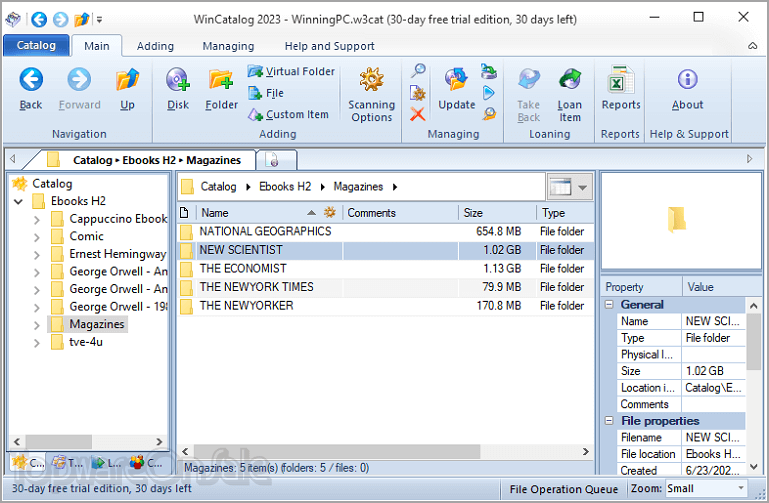This screenshot has height=503, width=769.
Task: Open File Operation Queue in status bar
Action: pyautogui.click(x=564, y=489)
